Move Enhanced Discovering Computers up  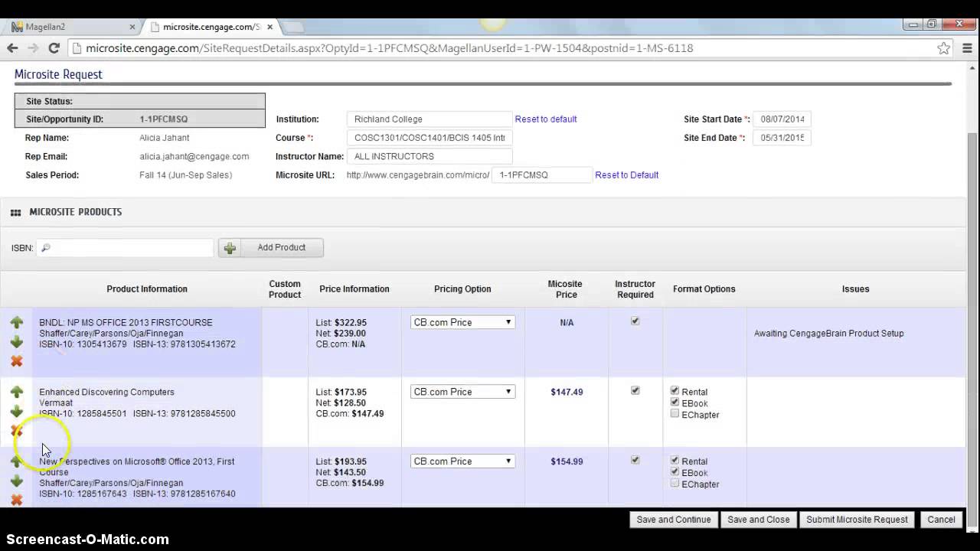pyautogui.click(x=17, y=393)
